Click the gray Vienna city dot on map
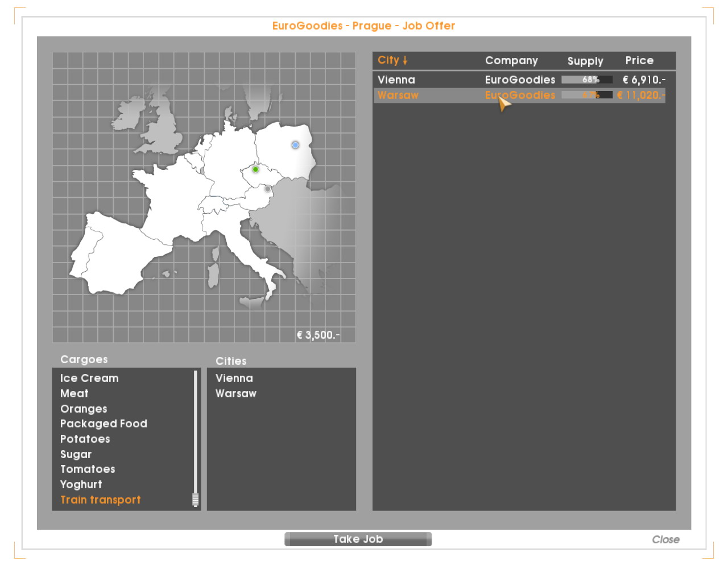The image size is (728, 582). (267, 189)
